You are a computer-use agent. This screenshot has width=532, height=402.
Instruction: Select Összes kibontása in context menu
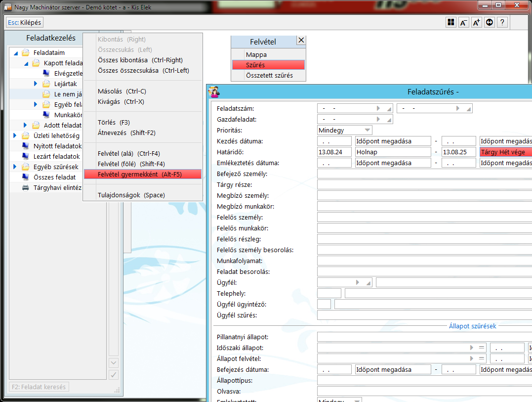[140, 60]
